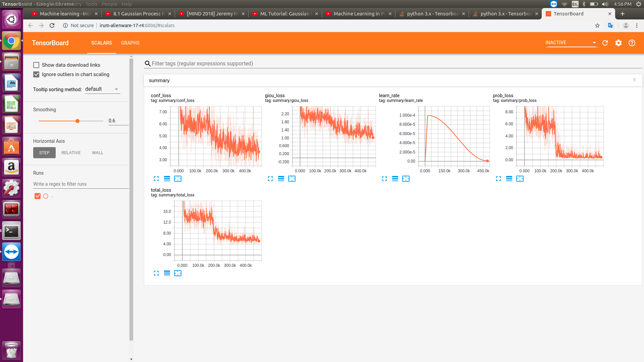Screen dimensions: 644x362
Task: Switch to MIND 2018 Jeremy browser tab
Action: pos(212,14)
